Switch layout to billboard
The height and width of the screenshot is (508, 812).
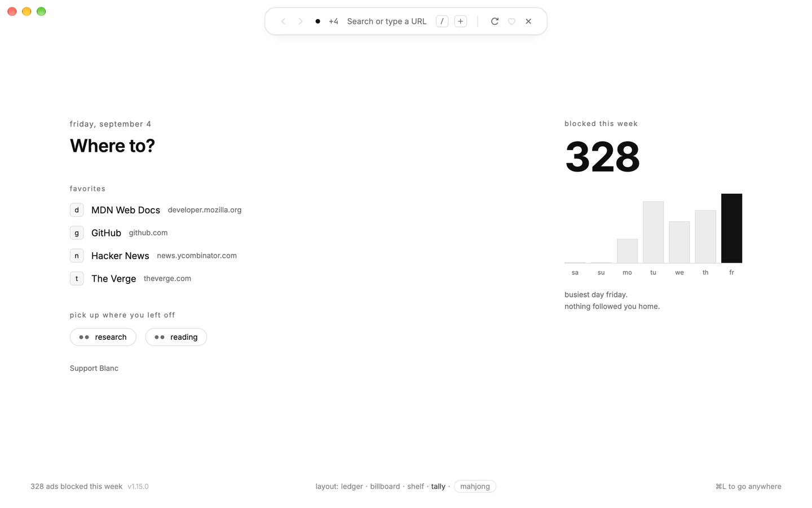tap(385, 487)
